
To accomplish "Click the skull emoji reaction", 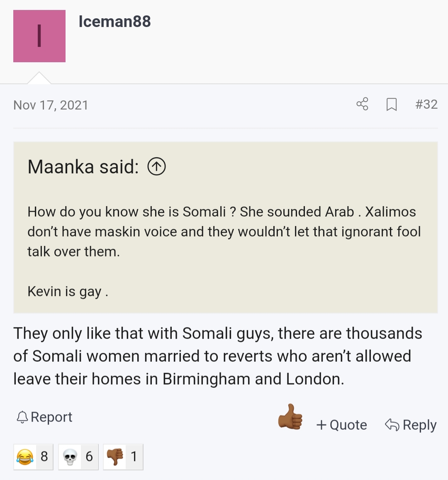I will tap(70, 457).
